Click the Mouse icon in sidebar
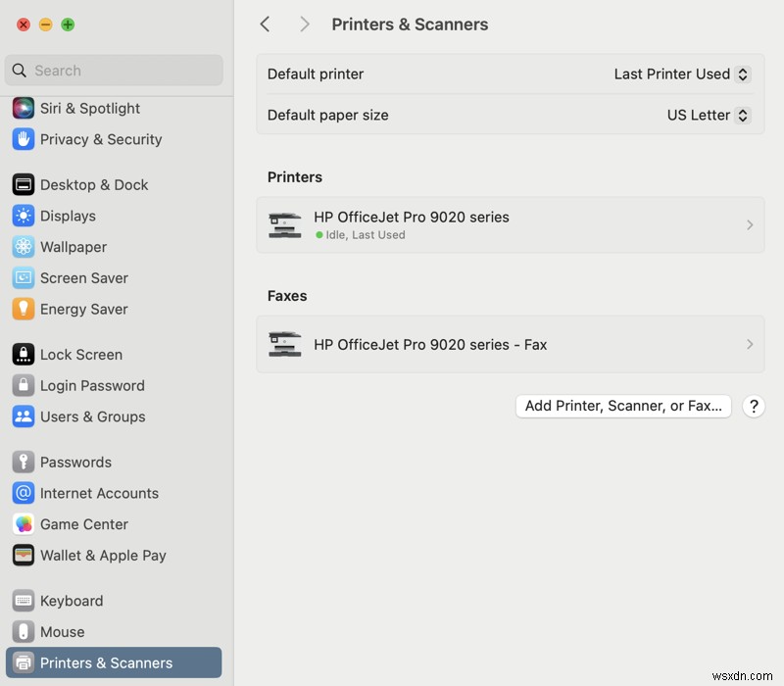The image size is (784, 686). pos(23,631)
